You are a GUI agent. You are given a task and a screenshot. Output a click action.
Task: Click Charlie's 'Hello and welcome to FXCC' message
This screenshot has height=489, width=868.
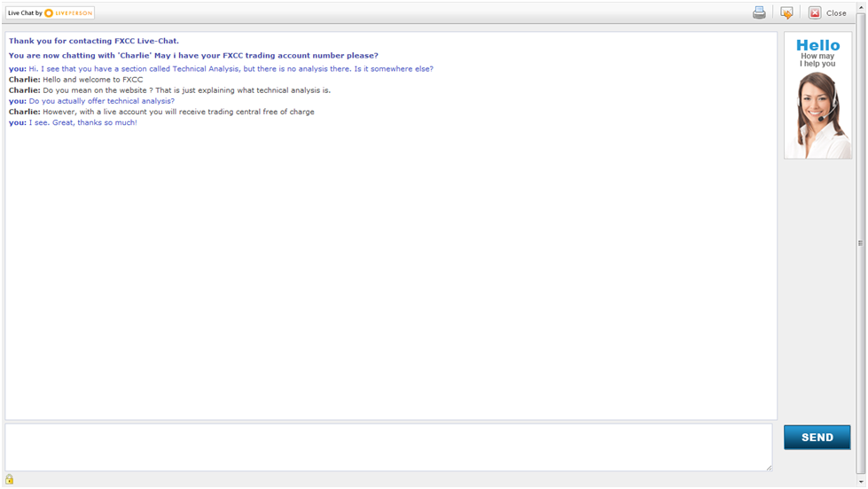[75, 80]
